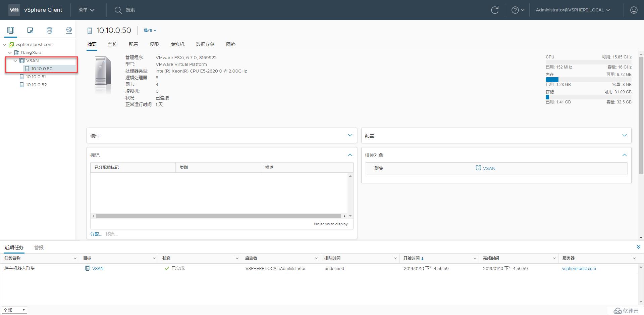Sort tasks by 完成时间 column
The image size is (644, 315).
click(491, 258)
